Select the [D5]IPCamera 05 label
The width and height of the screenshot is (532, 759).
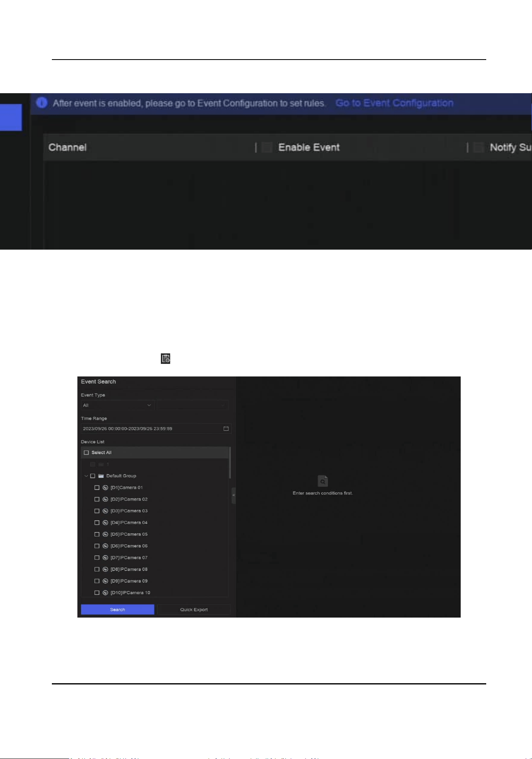pos(129,534)
